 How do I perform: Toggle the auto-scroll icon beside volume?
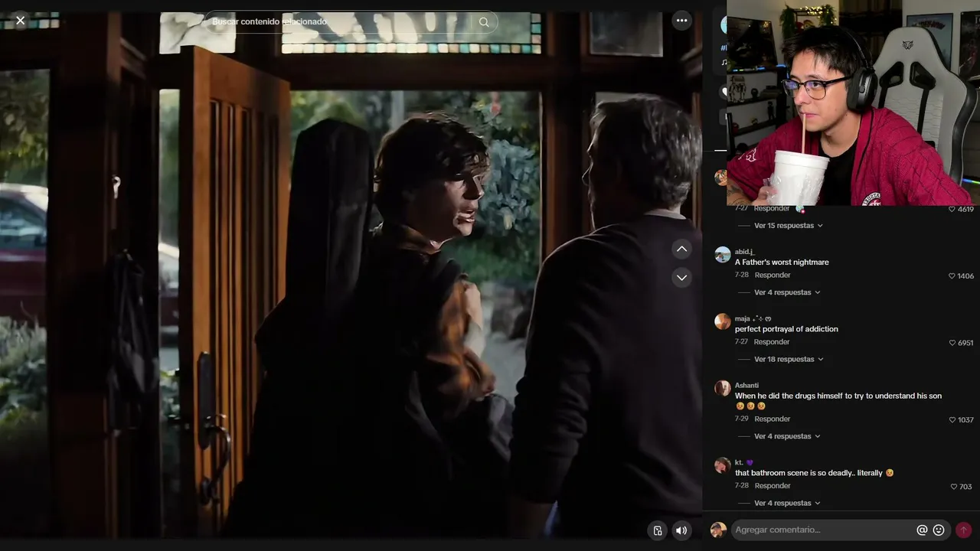pos(657,530)
